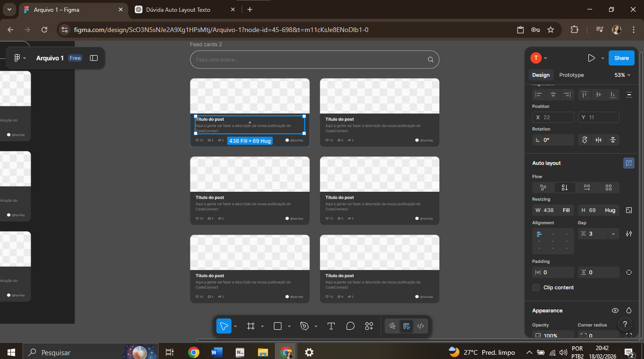Select vertical flow auto layout option
This screenshot has width=644, height=359.
pos(564,188)
